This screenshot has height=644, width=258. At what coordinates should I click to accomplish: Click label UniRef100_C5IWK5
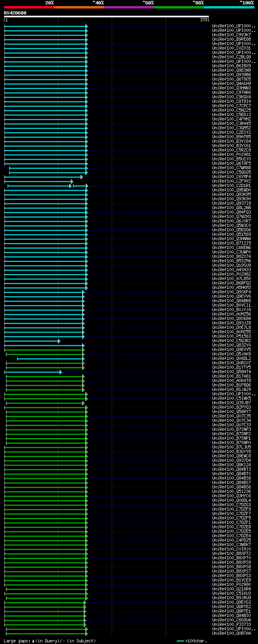coord(231,399)
